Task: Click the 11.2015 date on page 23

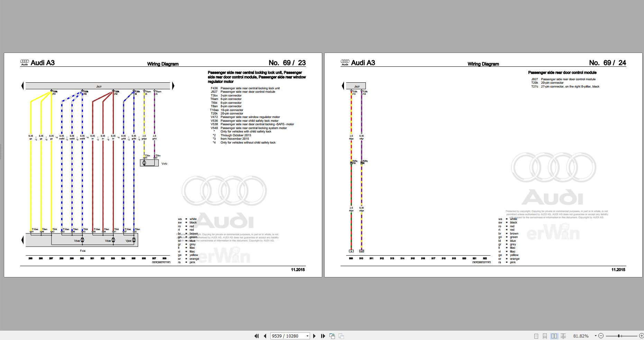Action: pos(298,270)
